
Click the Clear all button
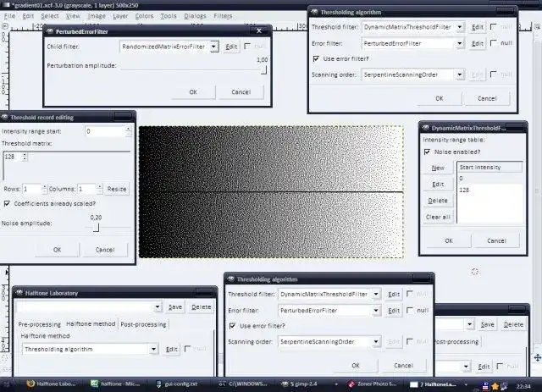coord(438,217)
